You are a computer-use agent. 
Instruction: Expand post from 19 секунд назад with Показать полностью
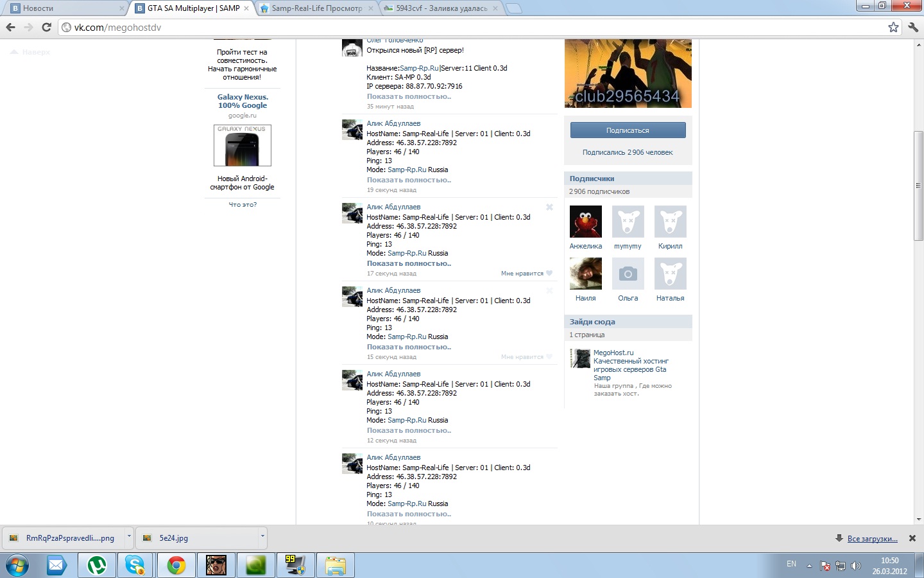(x=409, y=180)
